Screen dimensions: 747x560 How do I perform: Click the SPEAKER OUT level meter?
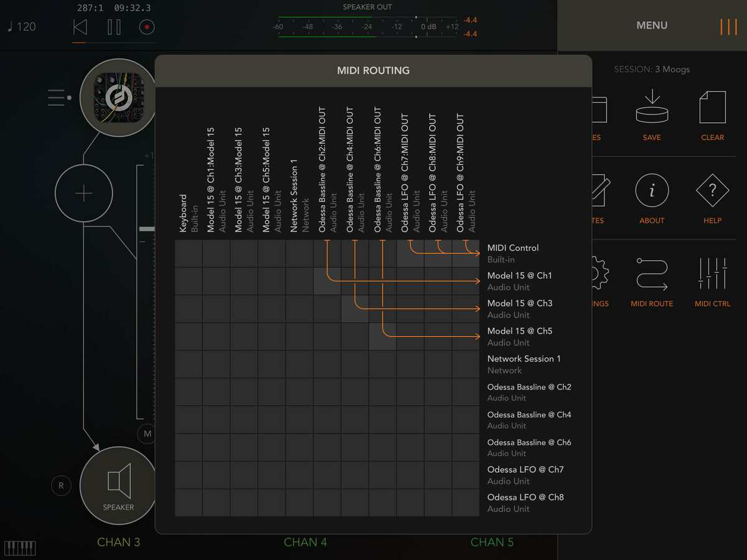tap(367, 27)
